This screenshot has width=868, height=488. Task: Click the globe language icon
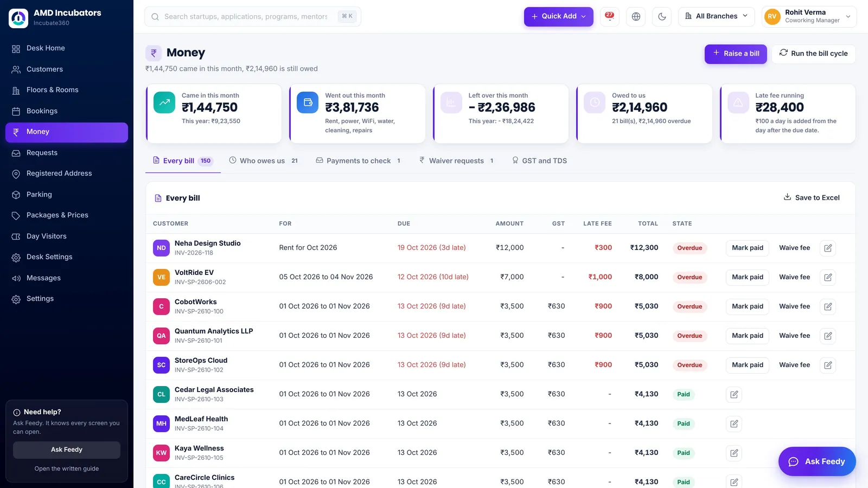636,16
